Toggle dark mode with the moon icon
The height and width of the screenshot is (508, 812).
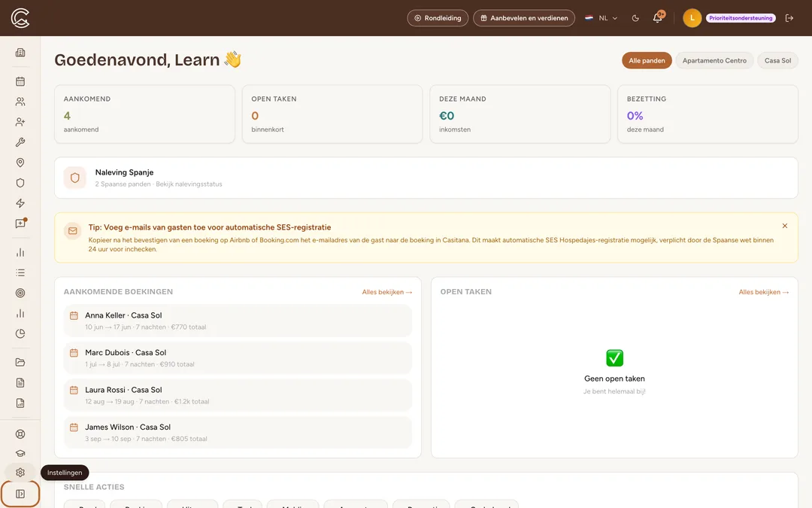[x=635, y=18]
